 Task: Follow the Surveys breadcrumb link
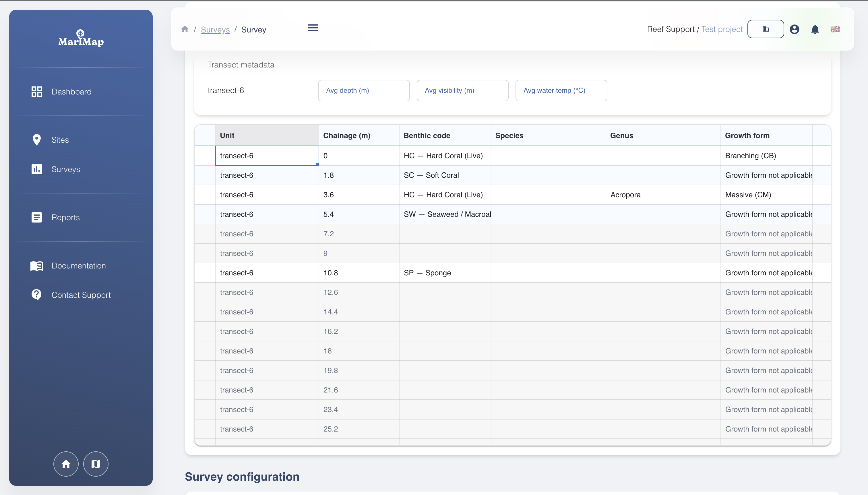click(x=215, y=30)
